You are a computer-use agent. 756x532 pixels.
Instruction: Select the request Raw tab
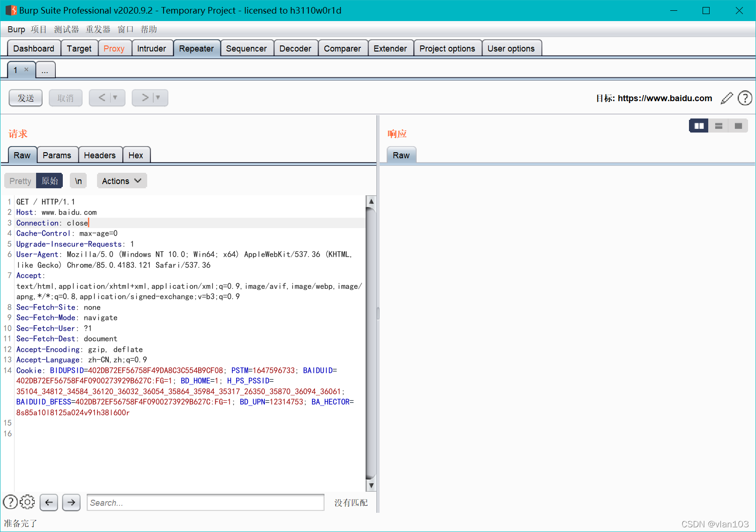click(22, 155)
